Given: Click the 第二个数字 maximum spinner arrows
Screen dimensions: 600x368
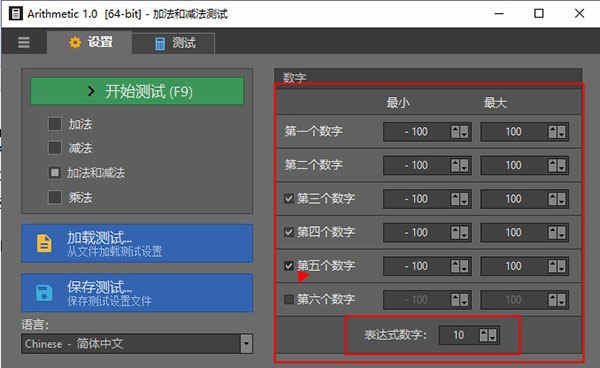Looking at the screenshot, I should click(x=557, y=166).
